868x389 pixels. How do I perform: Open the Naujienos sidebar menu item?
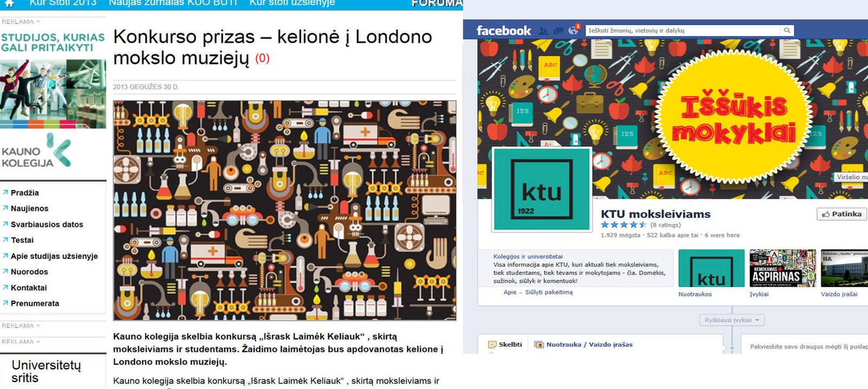[29, 209]
